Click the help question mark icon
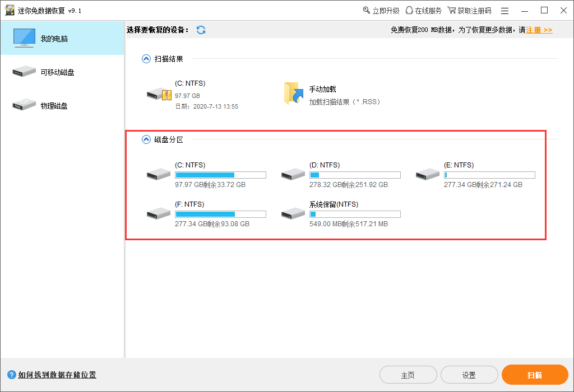 click(12, 375)
